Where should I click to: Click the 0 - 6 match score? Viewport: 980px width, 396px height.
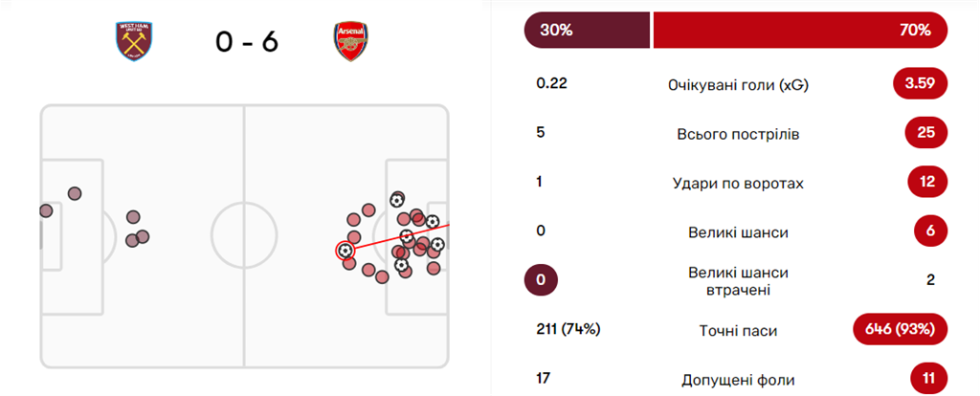pyautogui.click(x=246, y=42)
